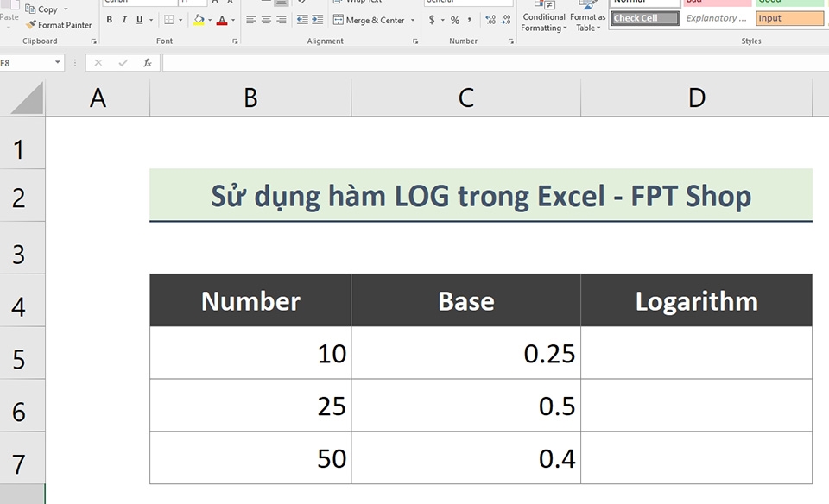Apply the Input cell style
Image resolution: width=829 pixels, height=504 pixels.
click(x=789, y=18)
